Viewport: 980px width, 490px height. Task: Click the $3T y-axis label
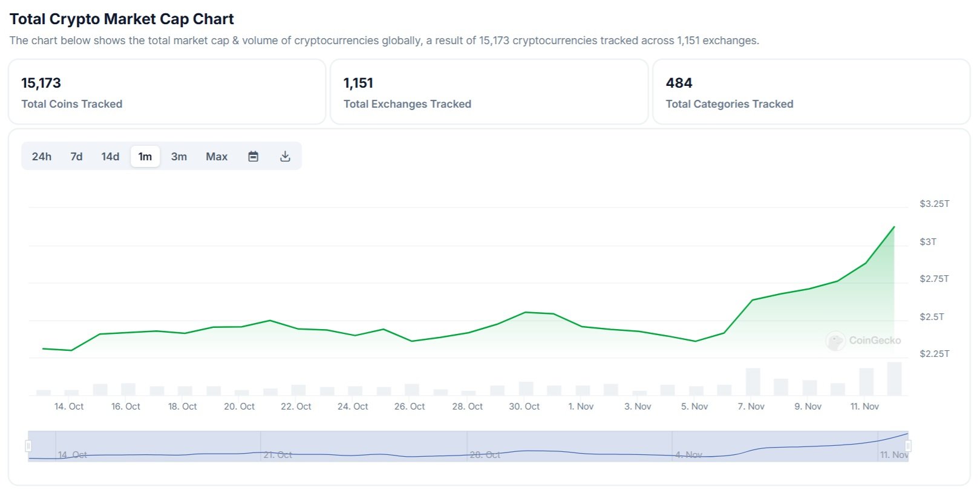928,242
